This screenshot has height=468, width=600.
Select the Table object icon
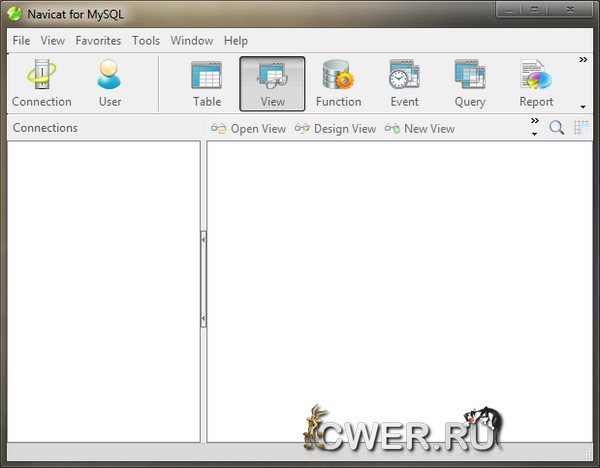(207, 84)
